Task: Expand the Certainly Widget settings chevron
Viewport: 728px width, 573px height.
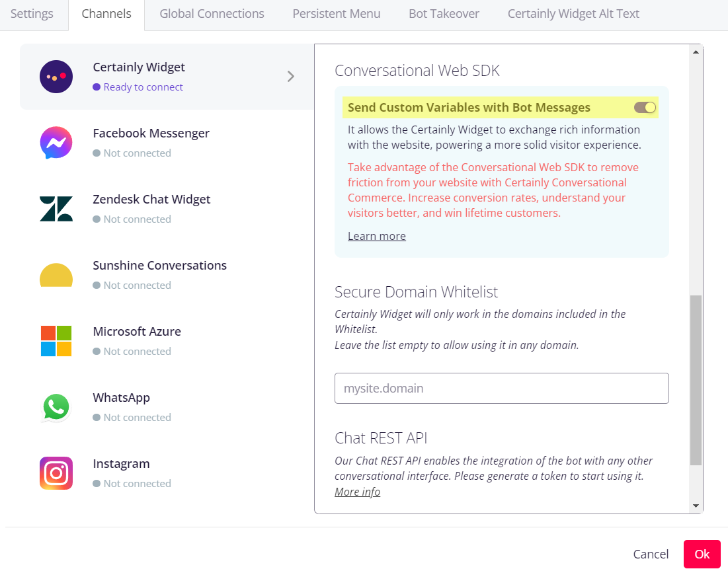Action: [290, 77]
